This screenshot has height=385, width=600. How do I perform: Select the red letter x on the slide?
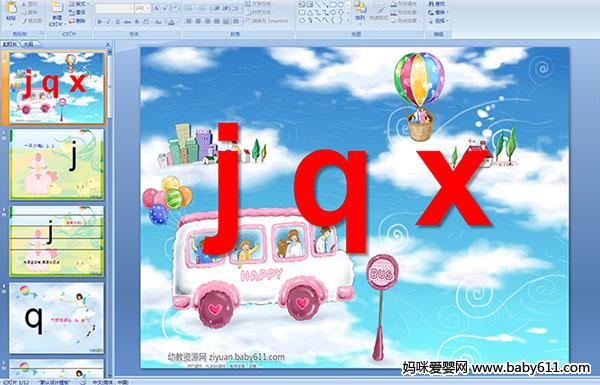pos(454,188)
